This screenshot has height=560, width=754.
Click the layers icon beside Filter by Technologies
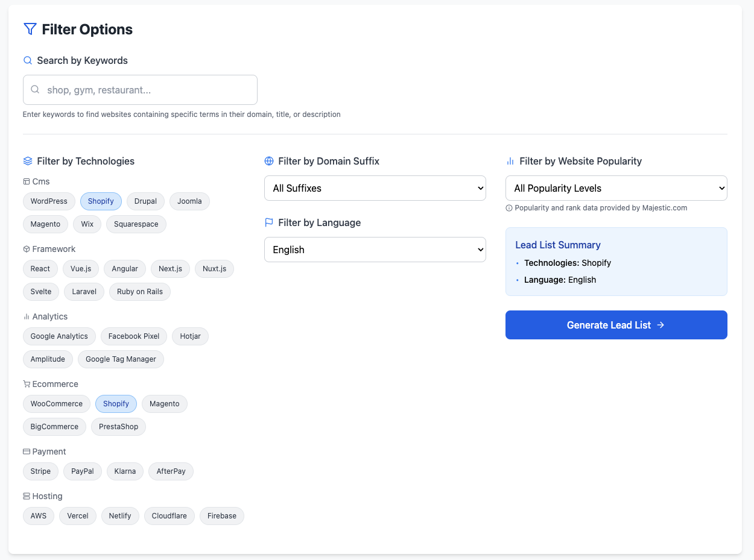(28, 161)
